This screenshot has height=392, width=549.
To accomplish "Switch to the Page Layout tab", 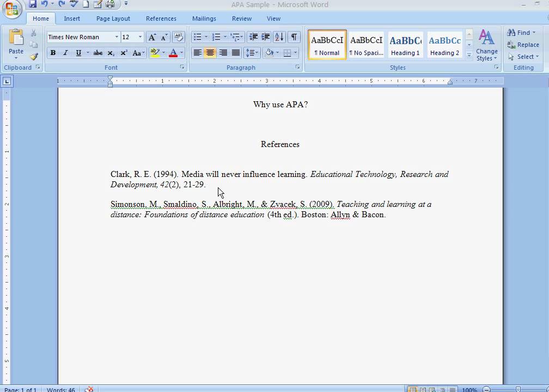I will pyautogui.click(x=113, y=19).
